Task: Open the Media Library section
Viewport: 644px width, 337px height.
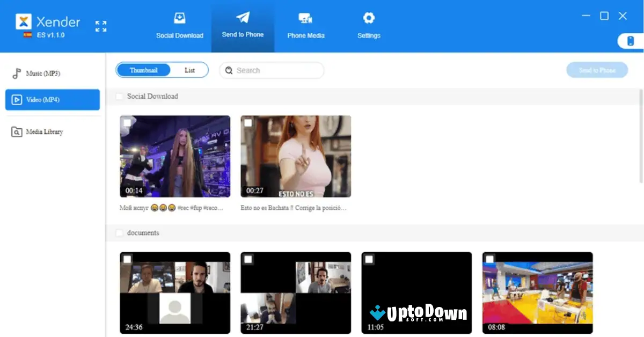Action: point(43,131)
